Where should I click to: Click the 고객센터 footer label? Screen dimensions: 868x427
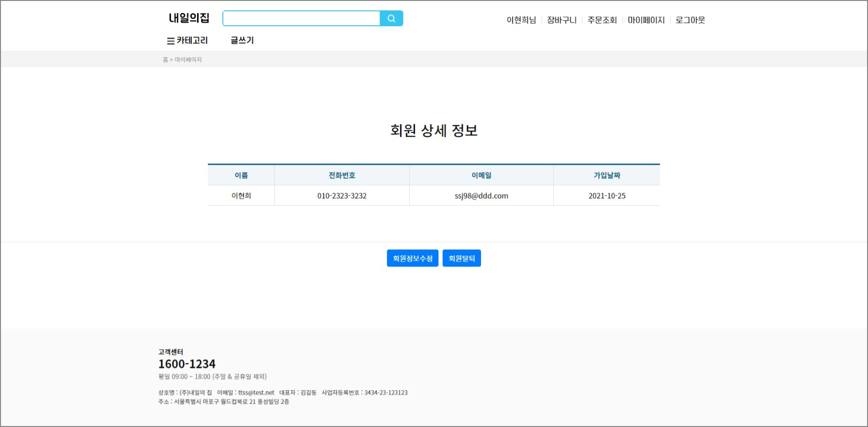coord(170,352)
